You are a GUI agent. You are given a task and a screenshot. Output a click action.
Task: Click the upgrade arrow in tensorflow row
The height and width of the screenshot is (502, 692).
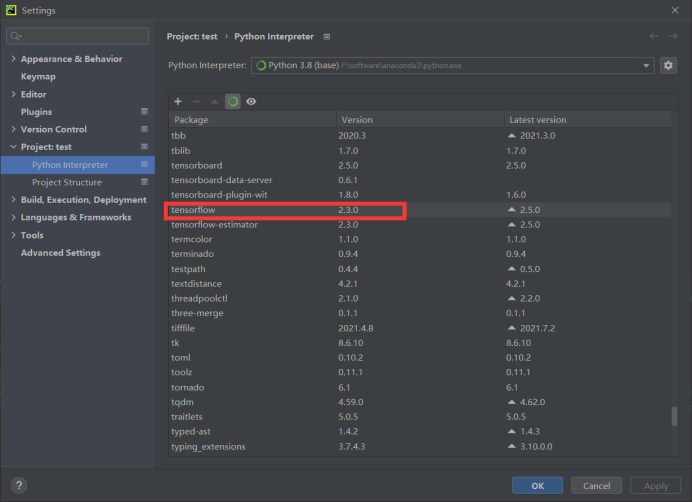511,209
